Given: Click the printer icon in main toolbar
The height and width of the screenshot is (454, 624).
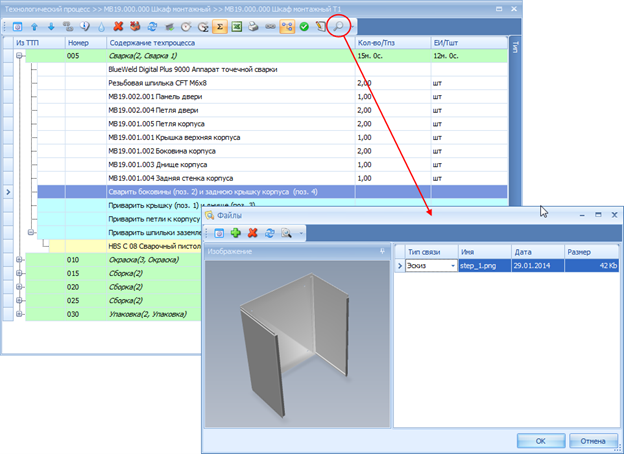Looking at the screenshot, I should [253, 27].
